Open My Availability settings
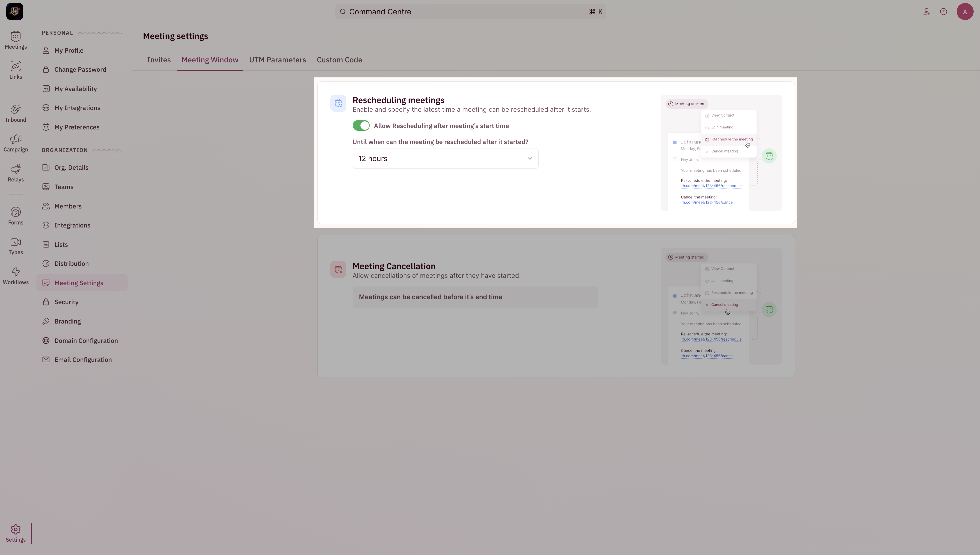 point(75,89)
